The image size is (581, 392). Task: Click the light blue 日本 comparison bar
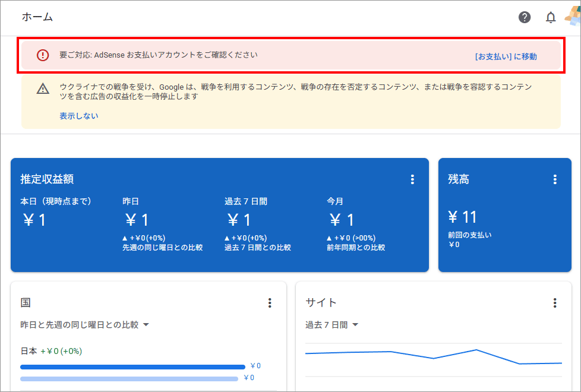pos(129,379)
